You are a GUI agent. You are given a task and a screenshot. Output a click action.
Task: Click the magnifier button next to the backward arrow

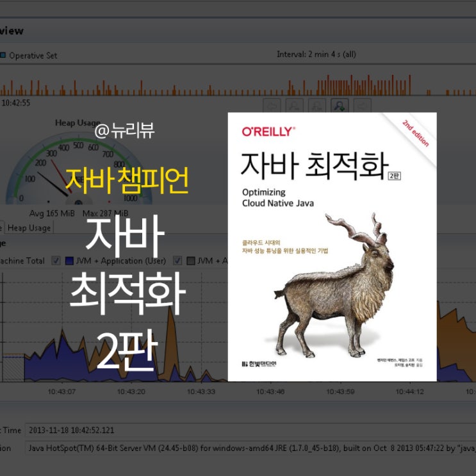(x=295, y=105)
